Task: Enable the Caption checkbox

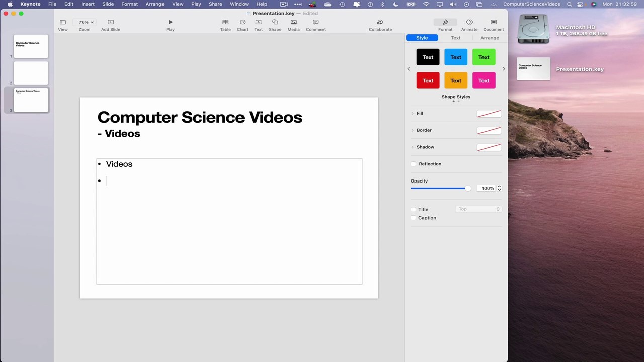Action: pyautogui.click(x=414, y=218)
